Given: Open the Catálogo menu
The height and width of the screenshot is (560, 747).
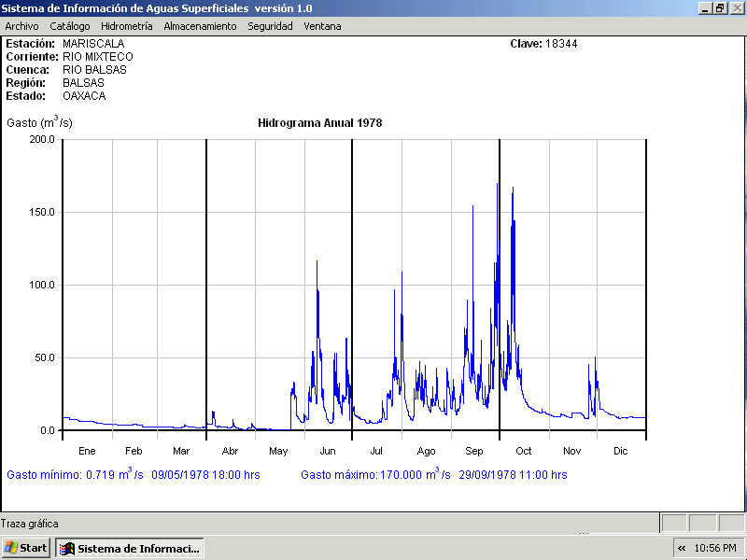Looking at the screenshot, I should pos(70,26).
